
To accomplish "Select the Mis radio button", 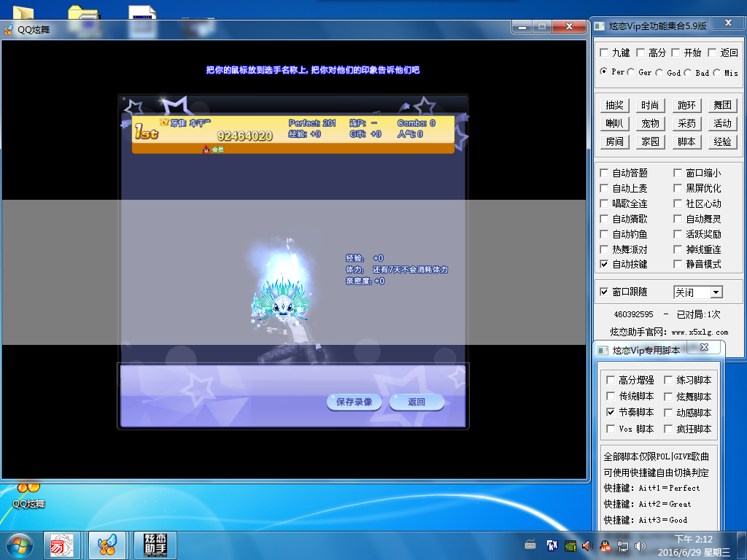I will click(x=717, y=72).
